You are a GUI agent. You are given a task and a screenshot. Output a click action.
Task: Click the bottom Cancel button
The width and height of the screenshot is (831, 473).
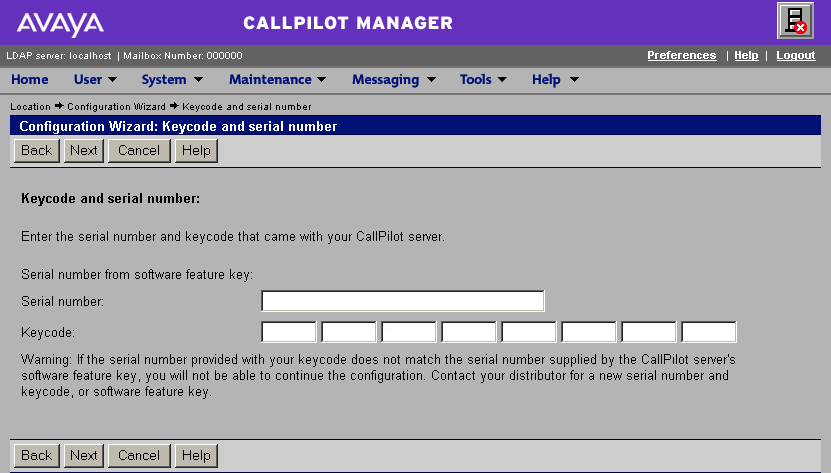pyautogui.click(x=139, y=456)
